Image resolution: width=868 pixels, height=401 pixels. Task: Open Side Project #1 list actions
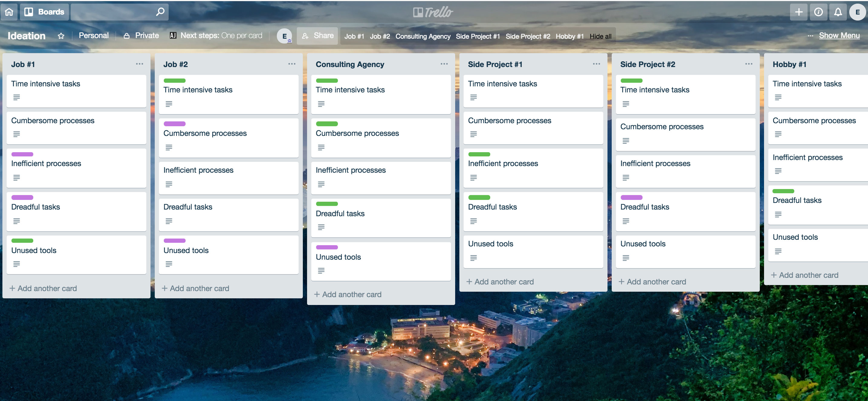click(596, 64)
